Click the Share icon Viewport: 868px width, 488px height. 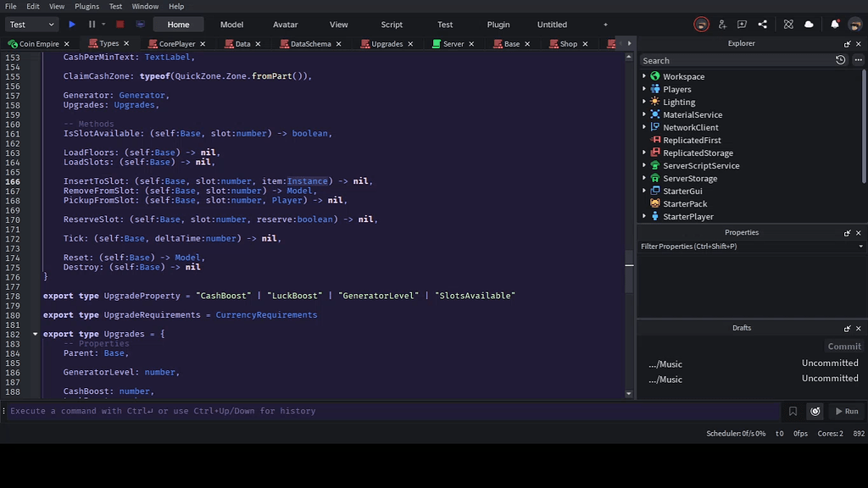762,25
